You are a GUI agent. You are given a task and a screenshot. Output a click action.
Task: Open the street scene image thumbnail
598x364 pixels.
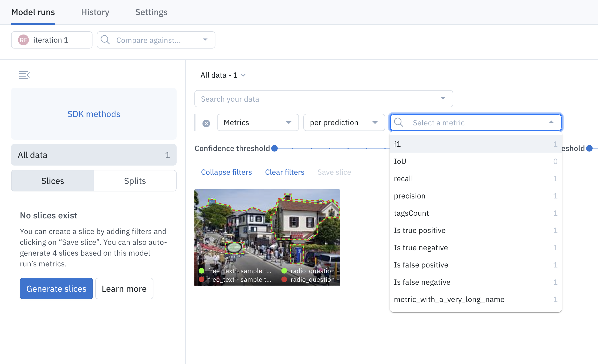tap(267, 232)
